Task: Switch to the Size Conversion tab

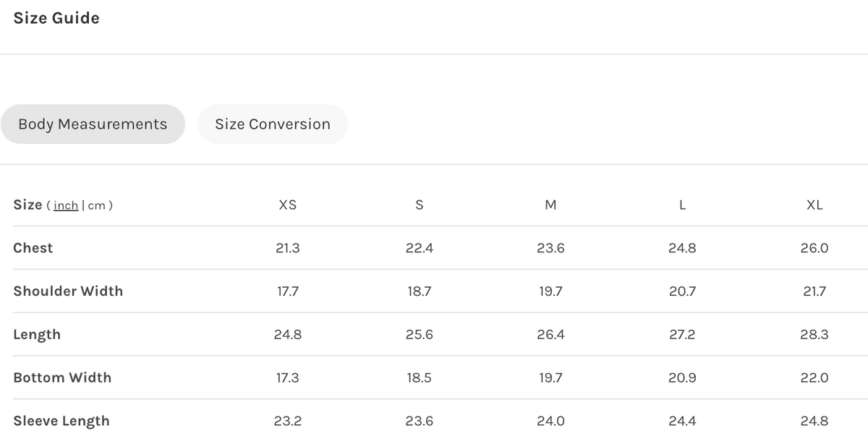Action: [x=273, y=124]
